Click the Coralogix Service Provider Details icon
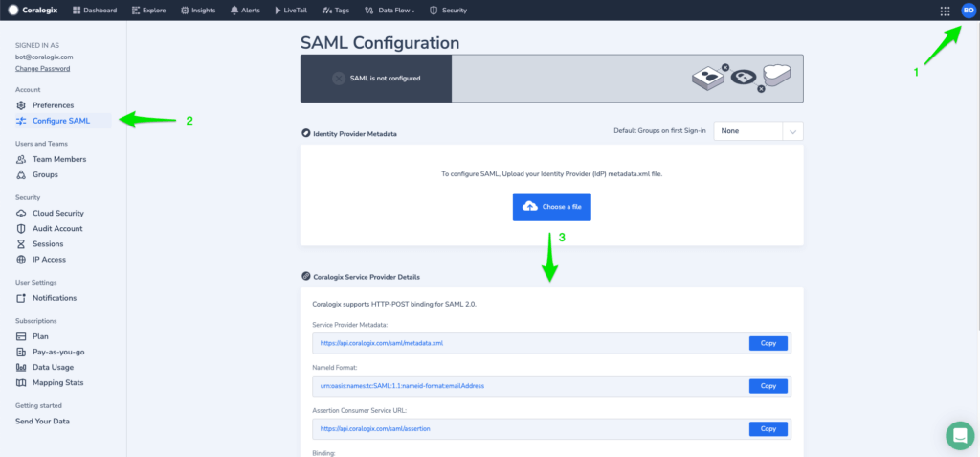 coord(305,276)
